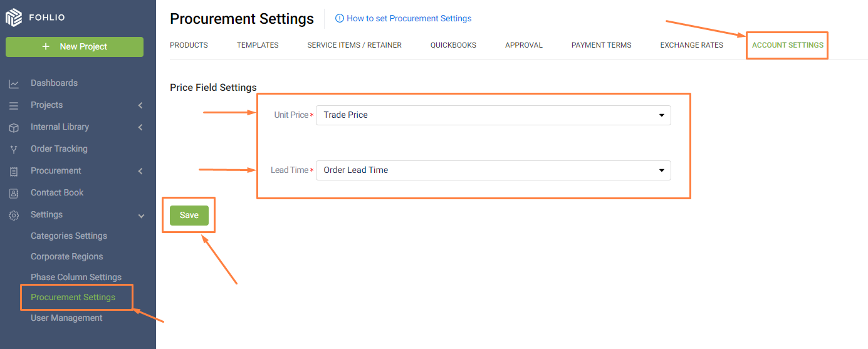868x349 pixels.
Task: Click the Dashboards chart icon
Action: [x=14, y=83]
